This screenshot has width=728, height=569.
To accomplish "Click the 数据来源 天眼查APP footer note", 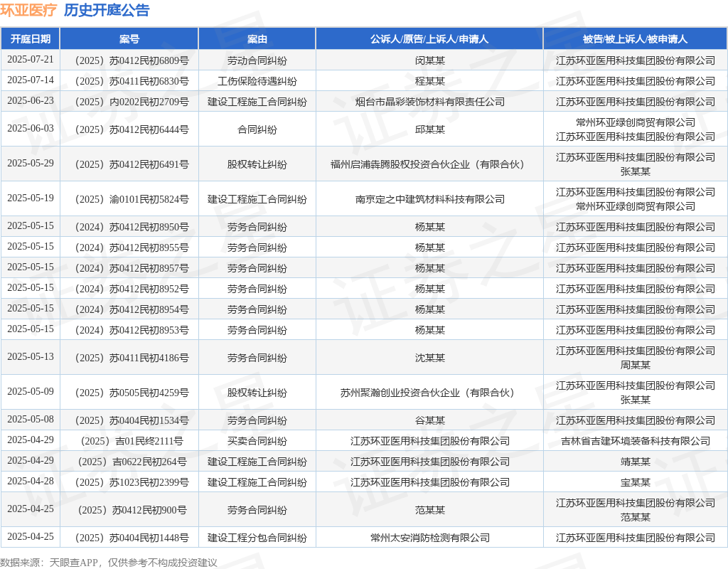I will (108, 563).
